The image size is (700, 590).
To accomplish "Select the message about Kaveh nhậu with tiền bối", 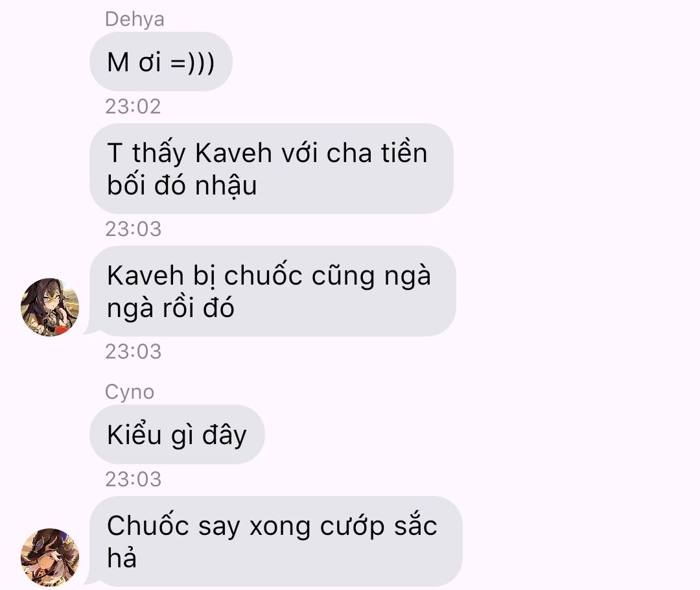I will (x=272, y=169).
